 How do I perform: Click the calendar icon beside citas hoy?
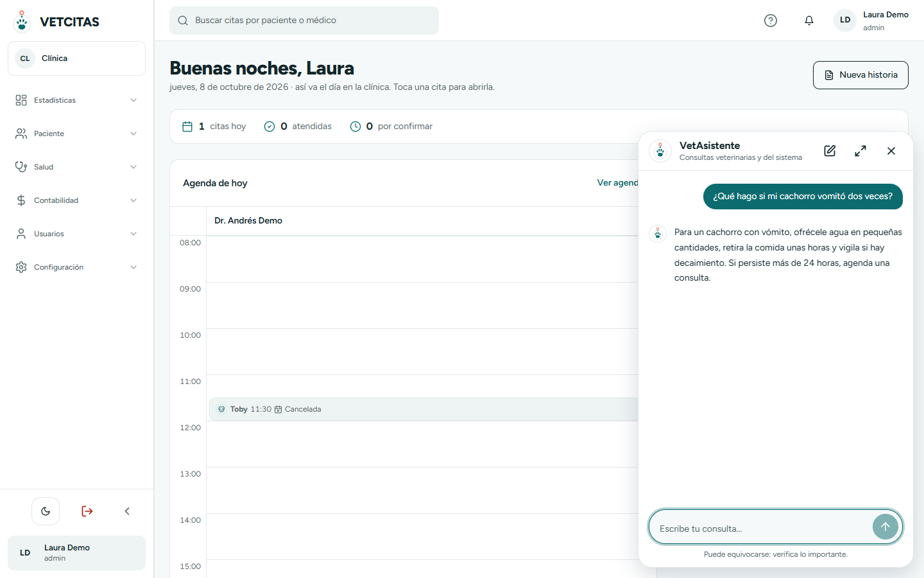click(187, 127)
